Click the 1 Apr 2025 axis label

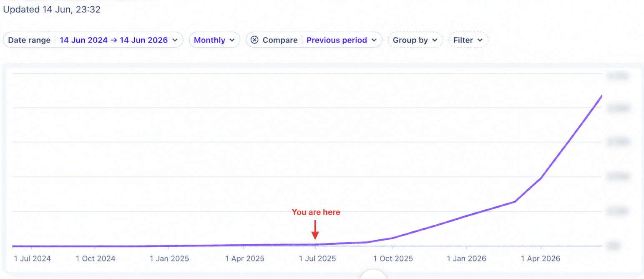click(x=245, y=259)
